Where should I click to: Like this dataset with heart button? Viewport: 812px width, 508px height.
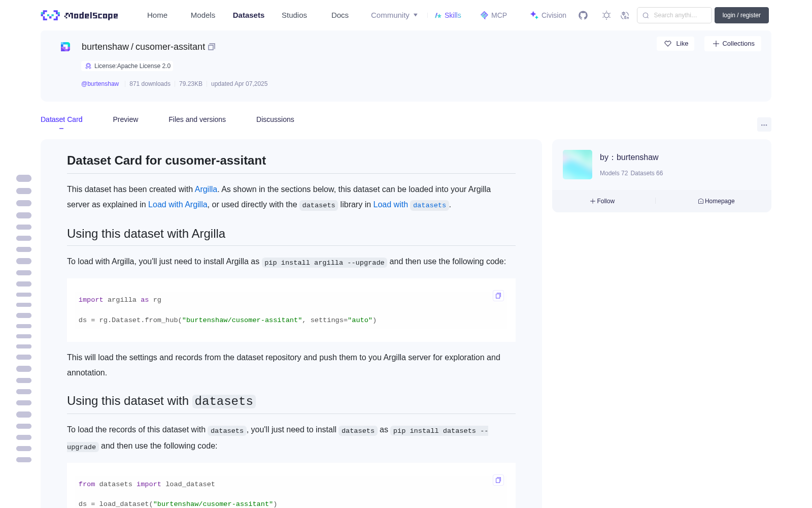pos(676,44)
